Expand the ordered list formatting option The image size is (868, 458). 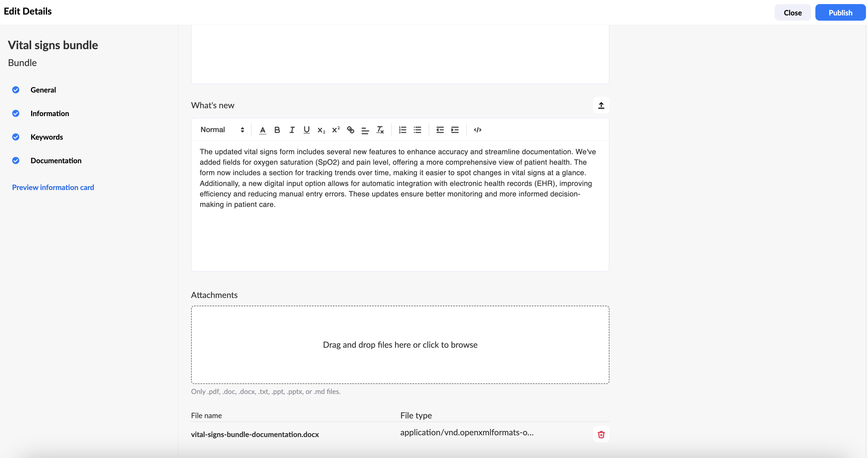403,129
